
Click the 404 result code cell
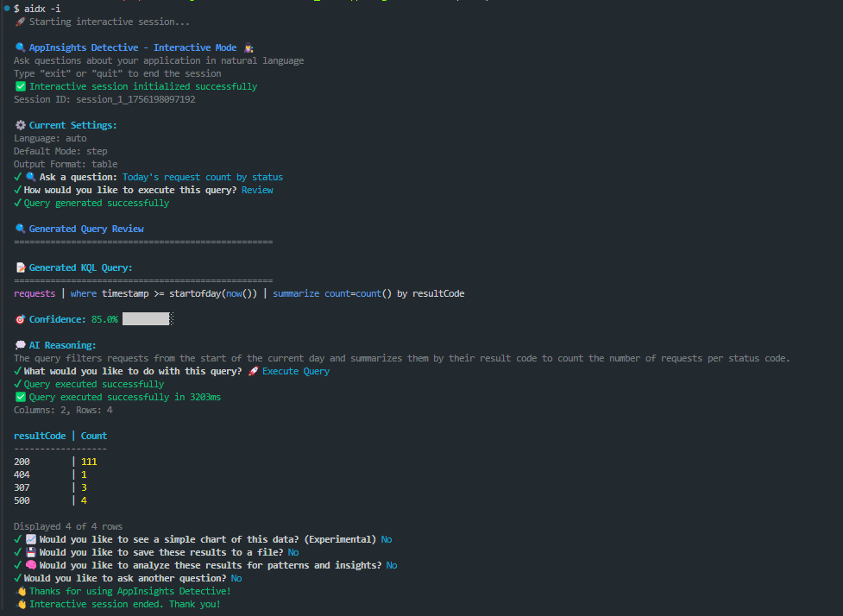22,475
